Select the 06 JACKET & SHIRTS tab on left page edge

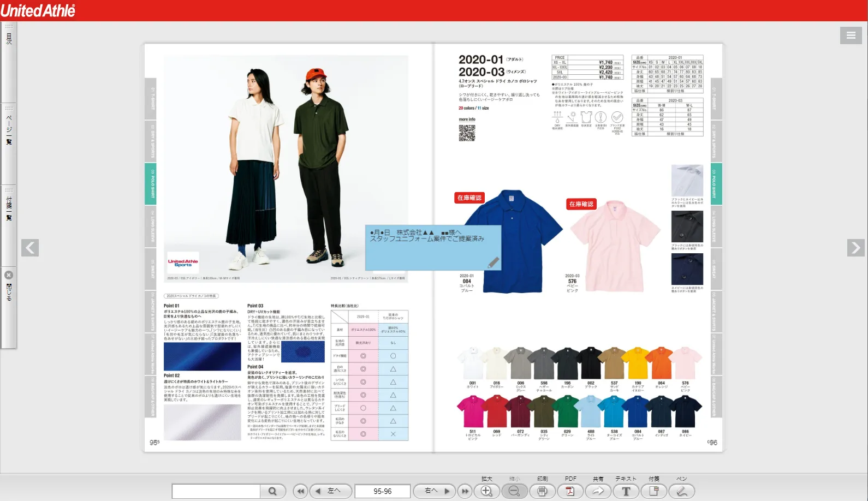(151, 312)
